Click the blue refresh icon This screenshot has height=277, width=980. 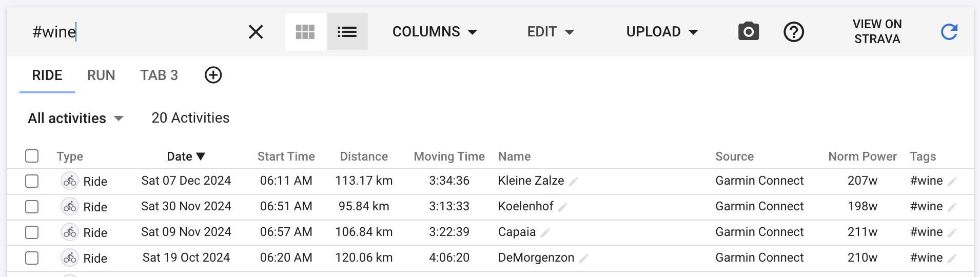(x=949, y=32)
